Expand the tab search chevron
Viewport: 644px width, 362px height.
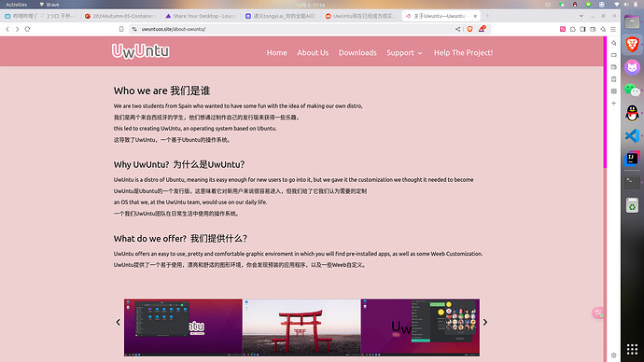coord(581,16)
